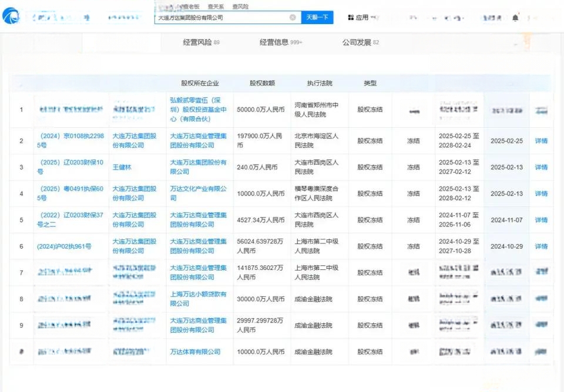Viewport: 564px width, 392px height.
Task: Open the 经营风险 tab
Action: (201, 42)
